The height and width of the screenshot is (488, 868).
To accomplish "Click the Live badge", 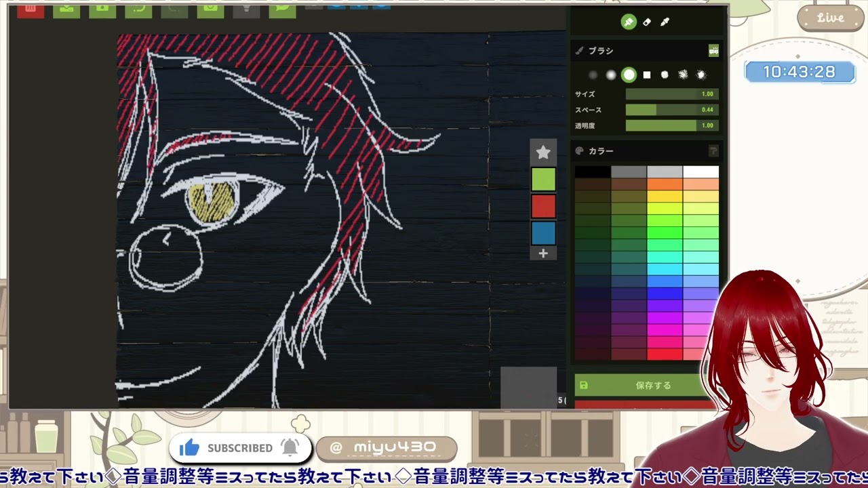I will click(830, 18).
